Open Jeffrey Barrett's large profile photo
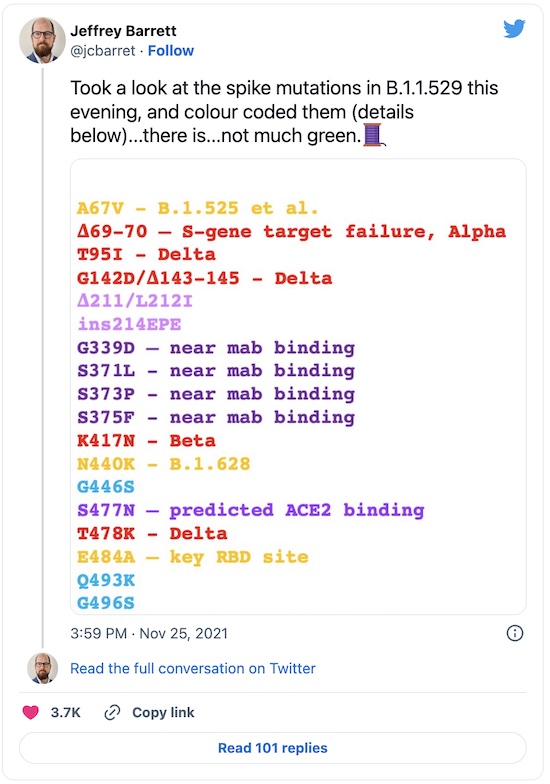550x784 pixels. [42, 40]
